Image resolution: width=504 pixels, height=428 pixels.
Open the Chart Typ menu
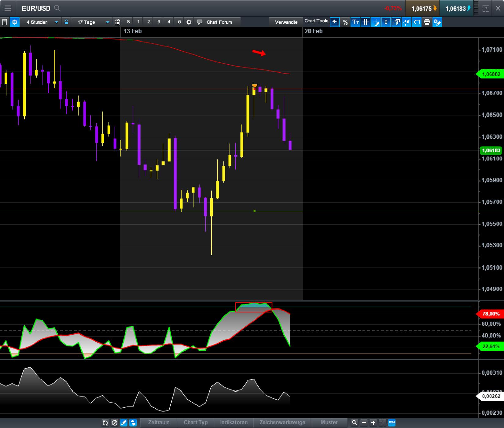coord(196,423)
